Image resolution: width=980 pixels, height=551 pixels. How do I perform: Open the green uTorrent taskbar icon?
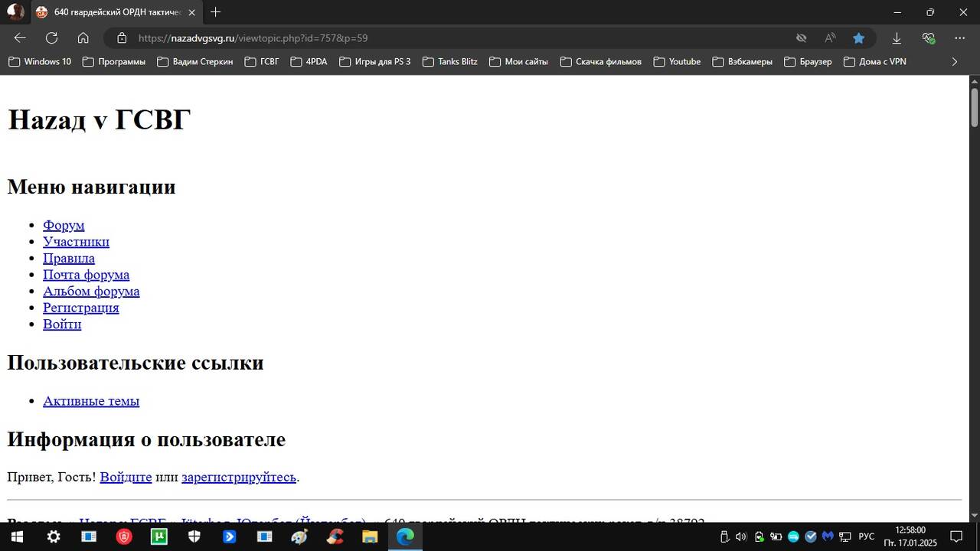159,536
